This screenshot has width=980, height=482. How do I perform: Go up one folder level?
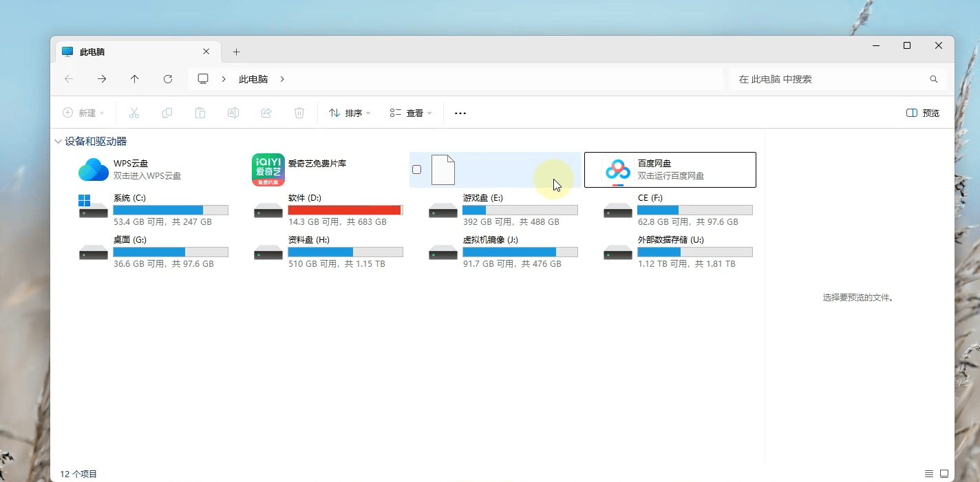click(135, 79)
